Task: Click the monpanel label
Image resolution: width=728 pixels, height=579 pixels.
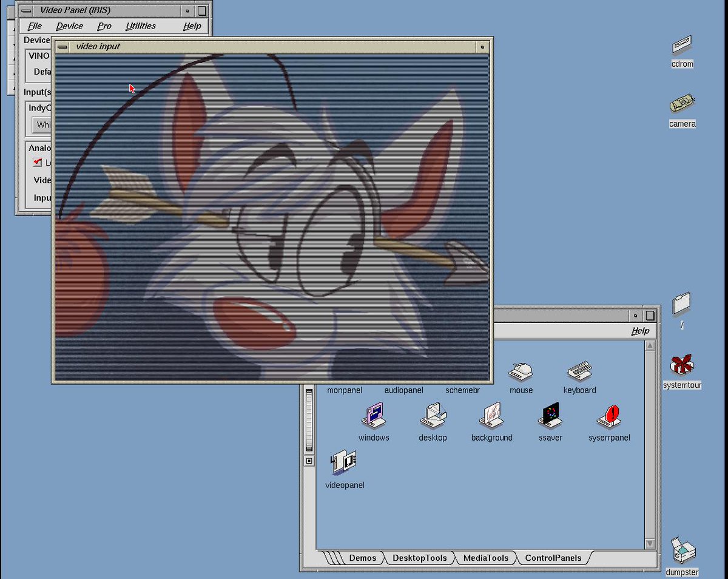Action: pyautogui.click(x=345, y=390)
